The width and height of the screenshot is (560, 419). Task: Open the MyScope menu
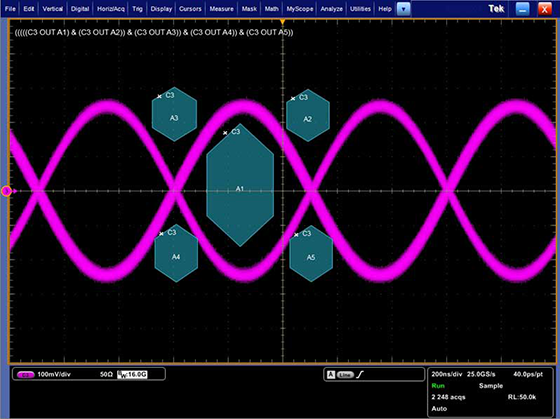coord(300,9)
